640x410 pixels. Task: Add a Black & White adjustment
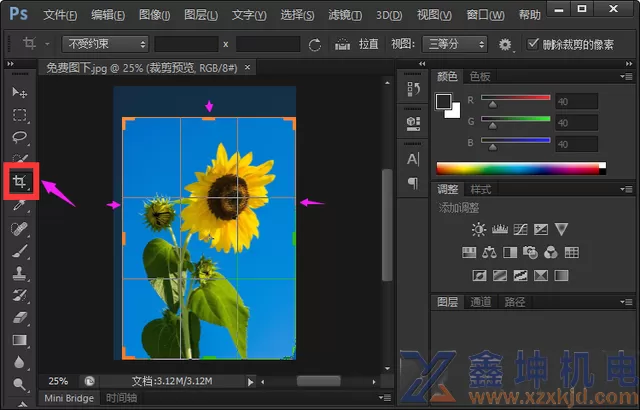[510, 253]
